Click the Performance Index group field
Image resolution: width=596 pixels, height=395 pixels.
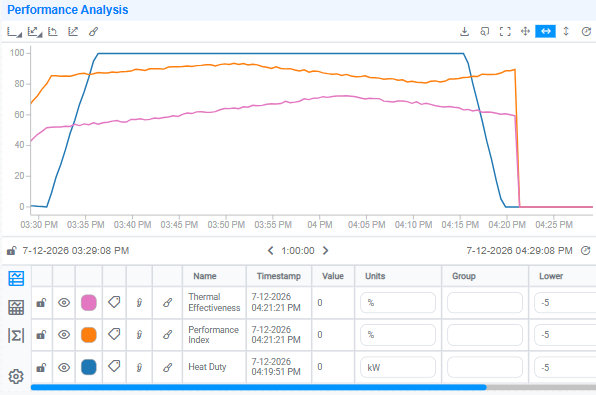(485, 335)
